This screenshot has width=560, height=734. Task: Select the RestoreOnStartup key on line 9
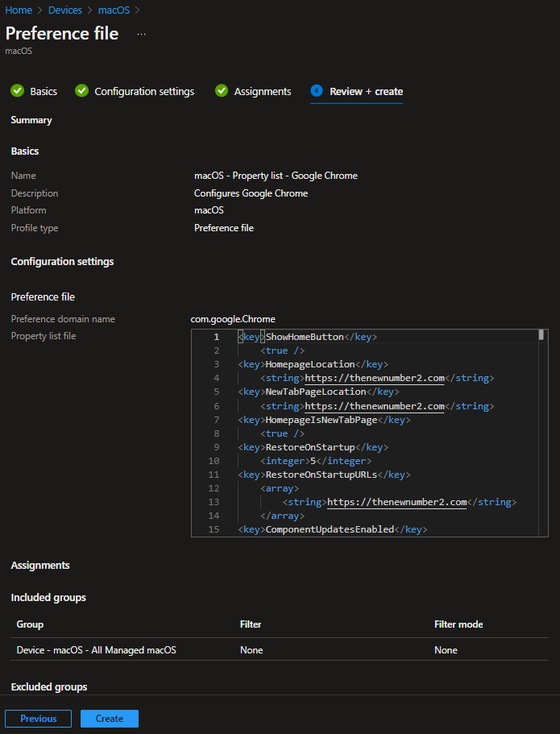310,447
